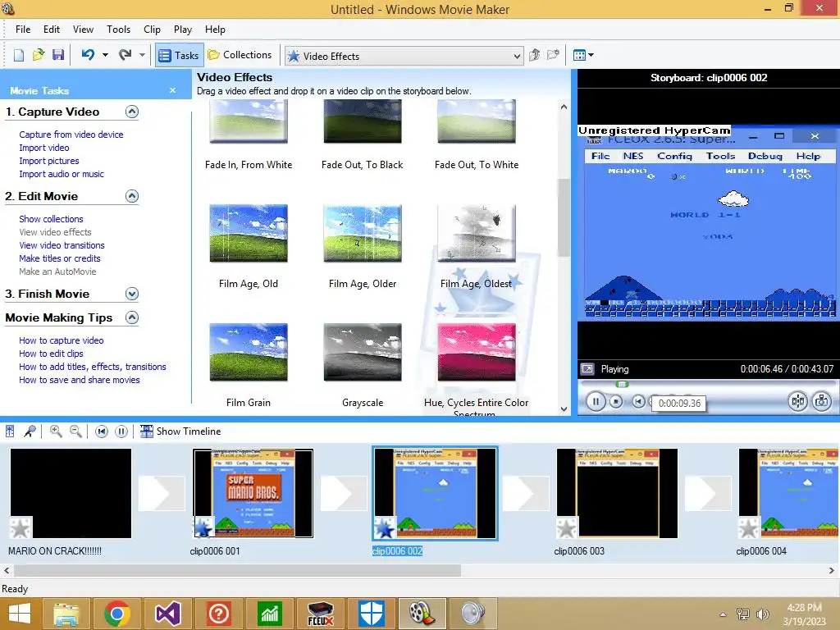The width and height of the screenshot is (840, 630).
Task: Open the Tools menu
Action: pyautogui.click(x=118, y=30)
